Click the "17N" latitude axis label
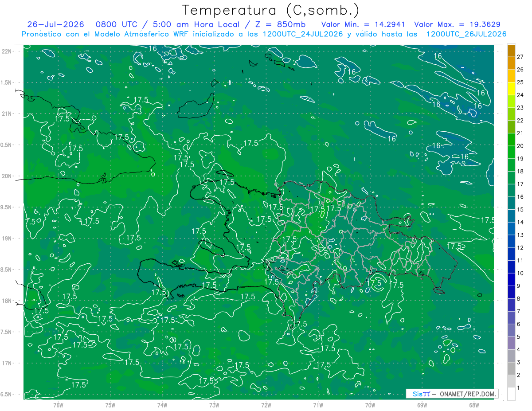 (8, 363)
